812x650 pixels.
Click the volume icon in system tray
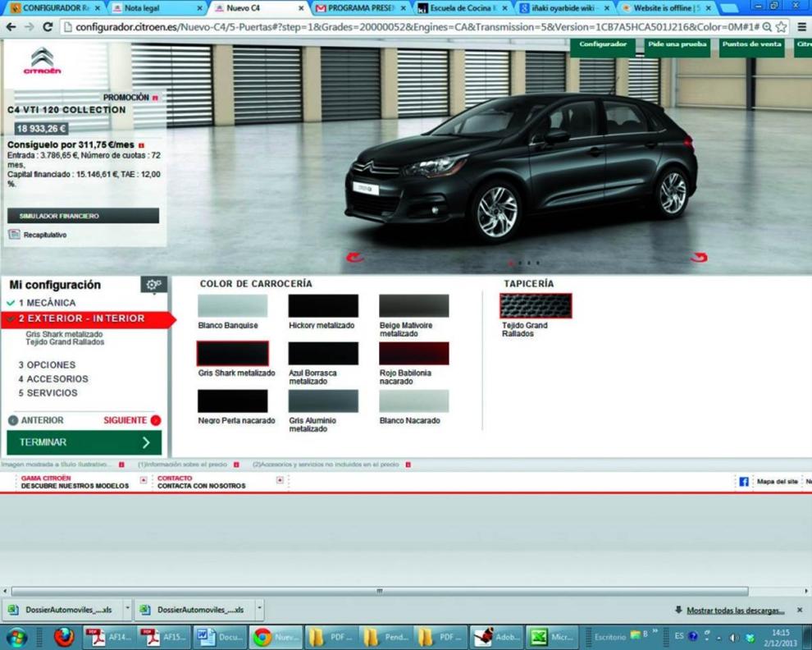point(734,638)
